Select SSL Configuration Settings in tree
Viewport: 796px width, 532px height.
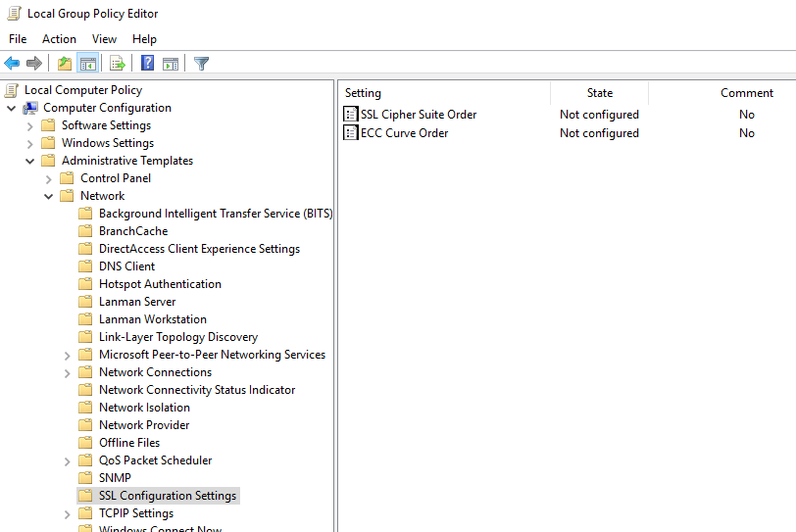[x=168, y=496]
